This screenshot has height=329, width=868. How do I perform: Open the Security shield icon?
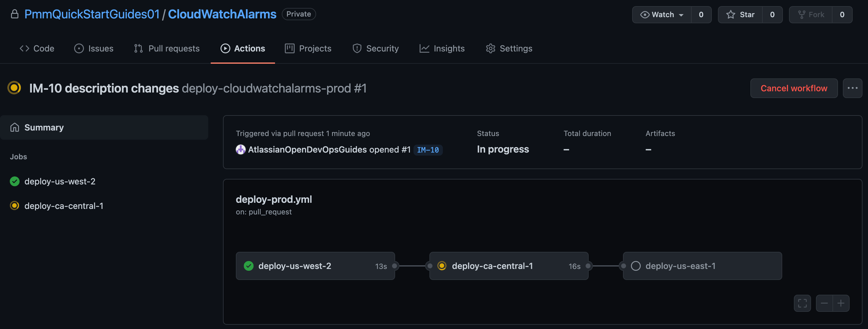pos(357,48)
